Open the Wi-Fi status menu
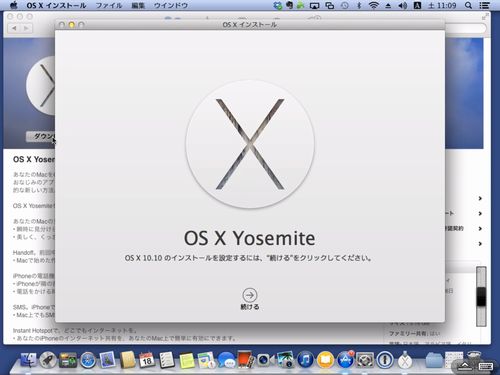 pyautogui.click(x=374, y=5)
